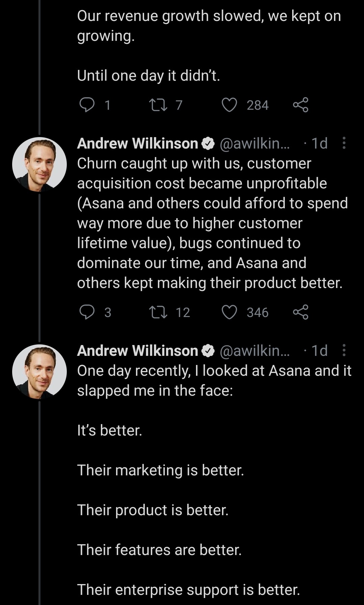
Task: Open the 1d timestamp on Churn tweet
Action: 319,143
